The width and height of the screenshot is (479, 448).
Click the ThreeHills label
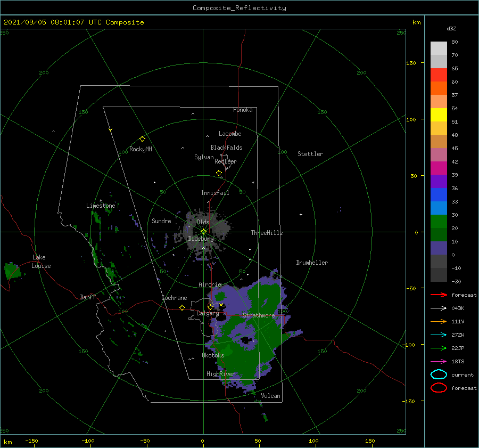(x=267, y=233)
